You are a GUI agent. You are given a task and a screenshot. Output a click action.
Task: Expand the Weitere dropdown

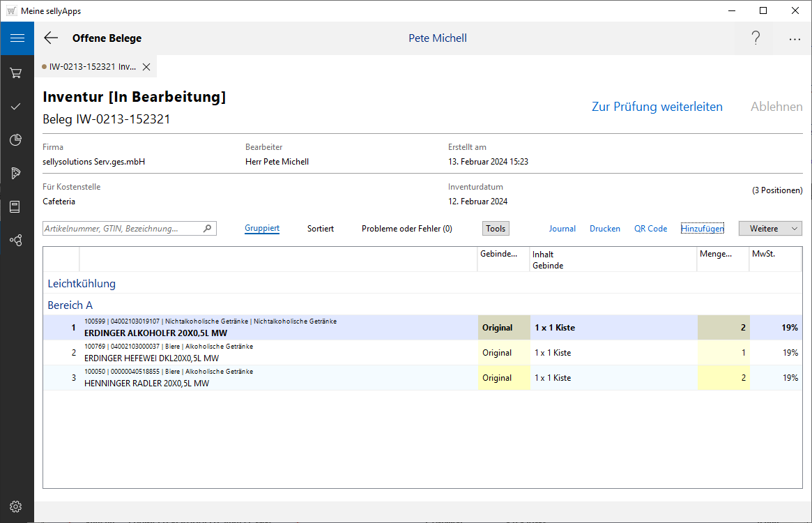coord(770,229)
